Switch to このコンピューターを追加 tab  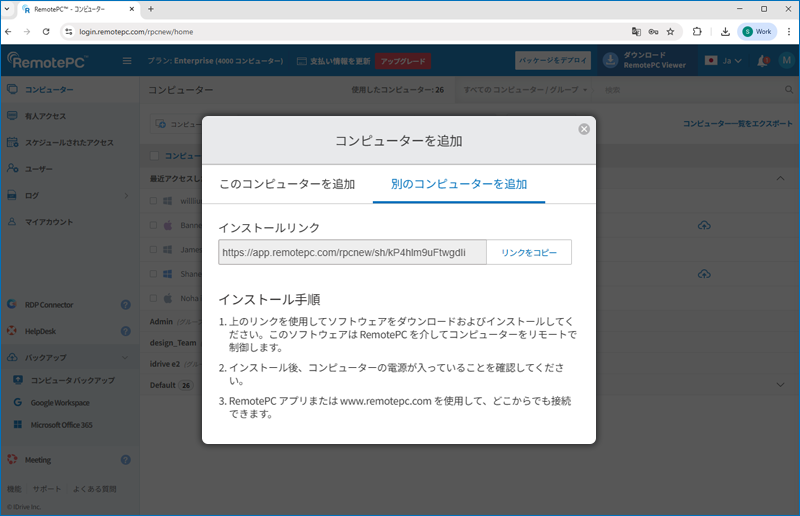[x=287, y=184]
